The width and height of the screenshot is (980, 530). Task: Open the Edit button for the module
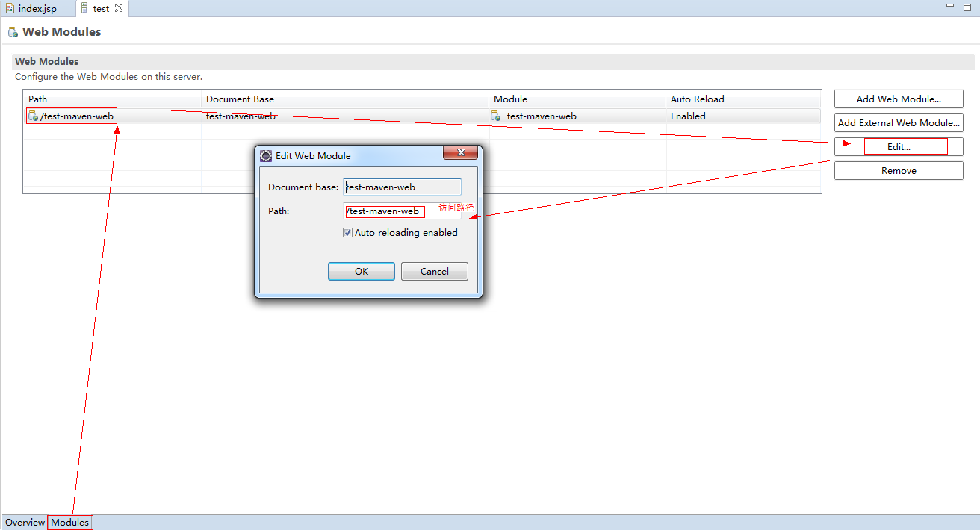point(899,146)
